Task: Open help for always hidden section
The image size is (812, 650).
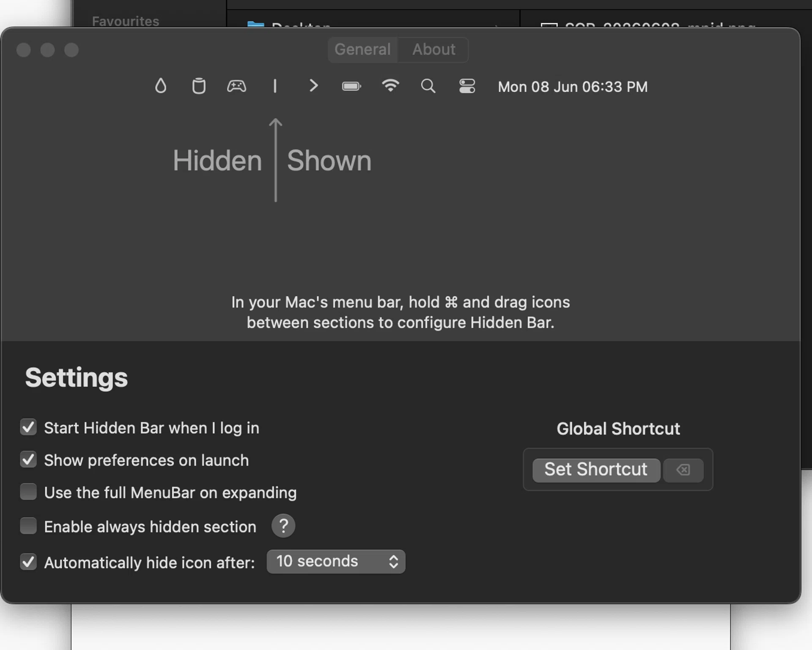Action: click(283, 526)
